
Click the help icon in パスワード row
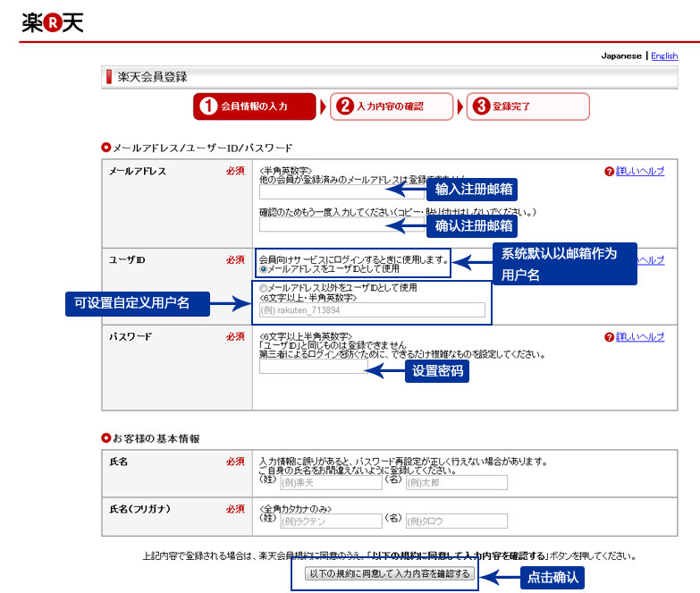click(609, 337)
